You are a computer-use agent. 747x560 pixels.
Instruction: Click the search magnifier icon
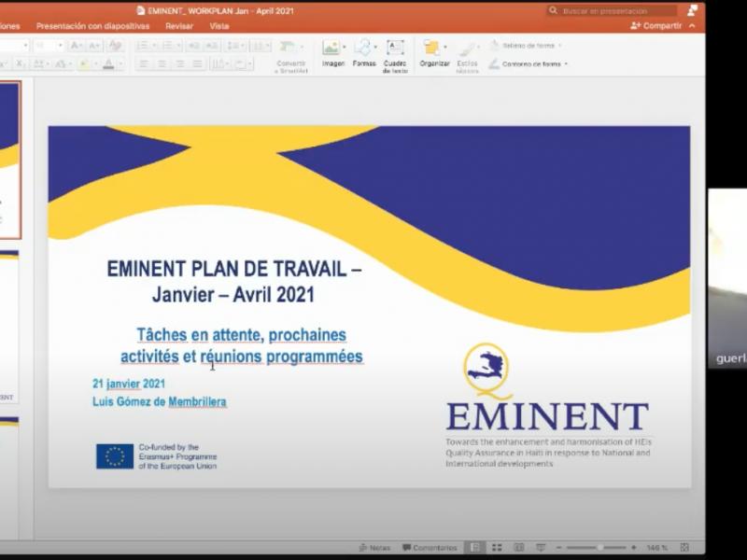pos(553,10)
